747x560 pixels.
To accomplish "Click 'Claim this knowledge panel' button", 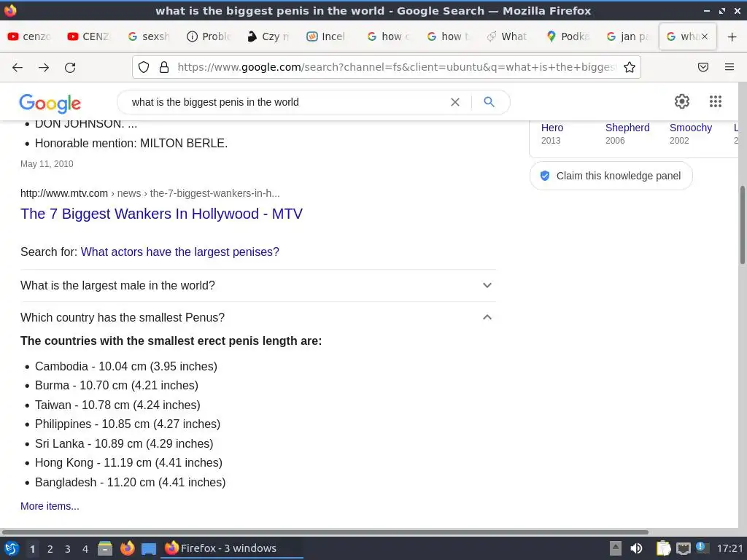I will click(611, 176).
